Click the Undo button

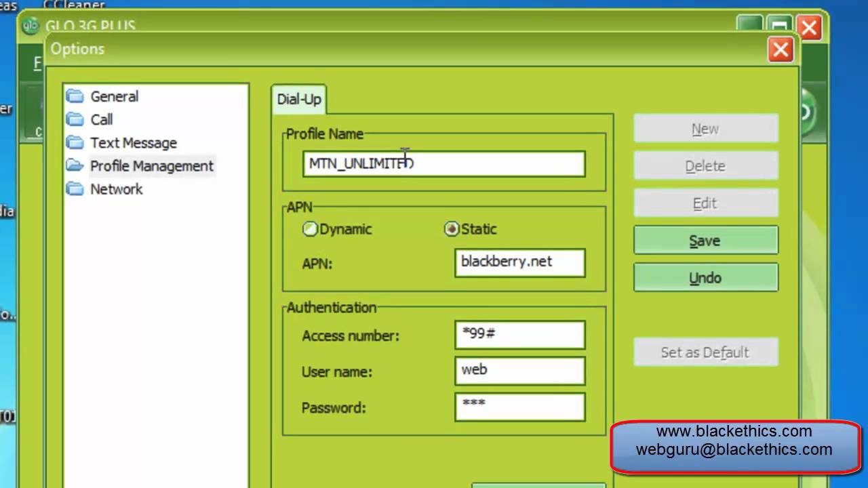coord(705,278)
